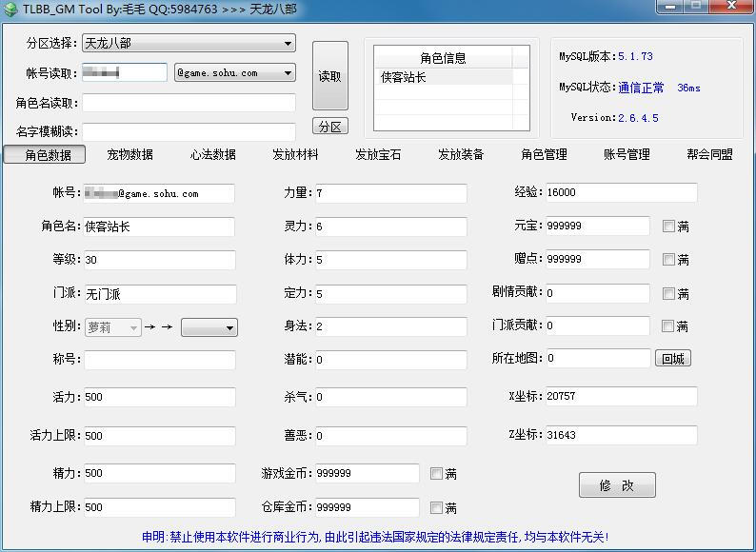This screenshot has height=552, width=756.
Task: Click the 等级 input field
Action: [x=159, y=261]
